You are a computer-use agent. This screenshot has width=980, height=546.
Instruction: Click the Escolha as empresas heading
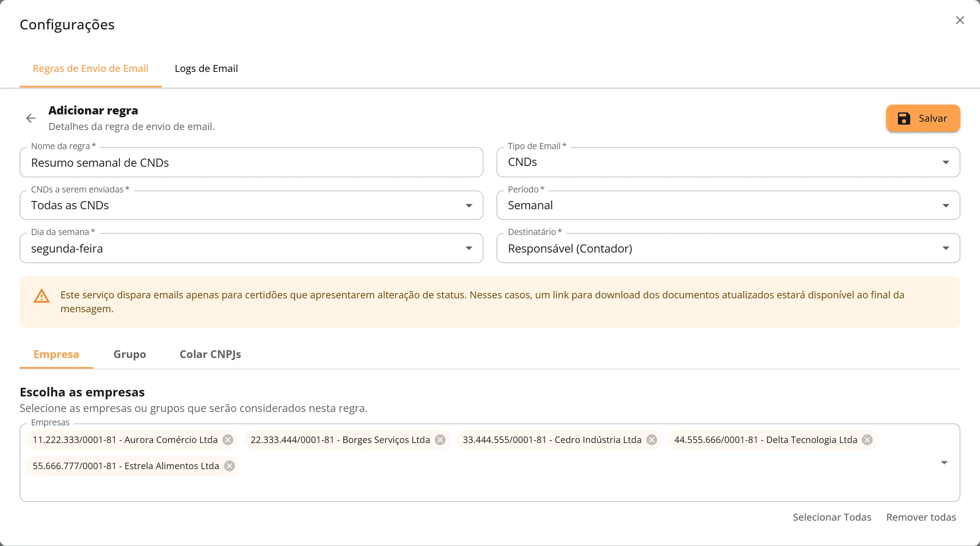tap(82, 392)
